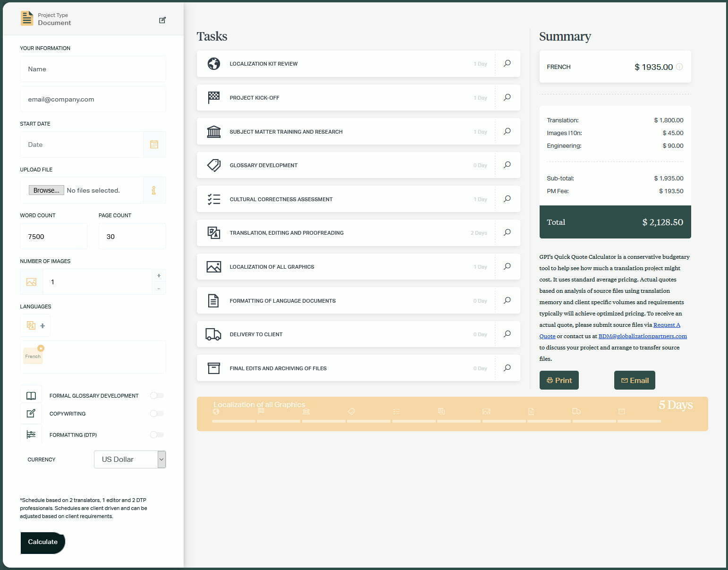Remove the French language tag
Screen dimensions: 728x570
[41, 349]
